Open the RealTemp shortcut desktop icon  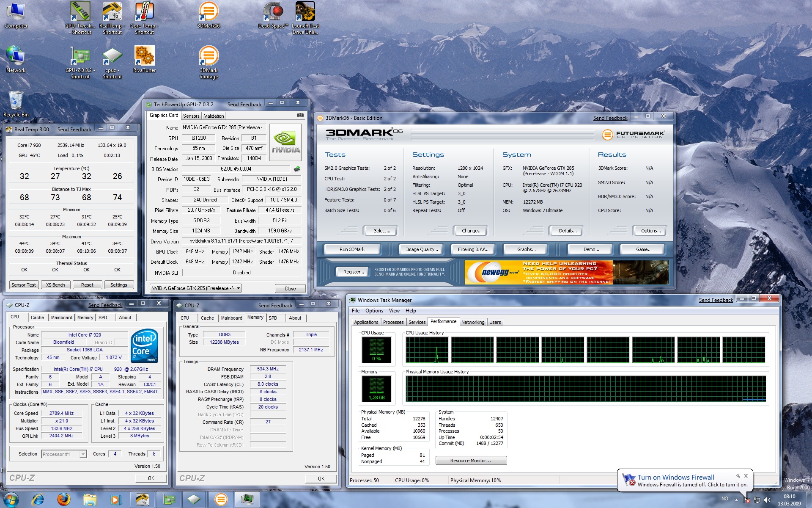112,18
